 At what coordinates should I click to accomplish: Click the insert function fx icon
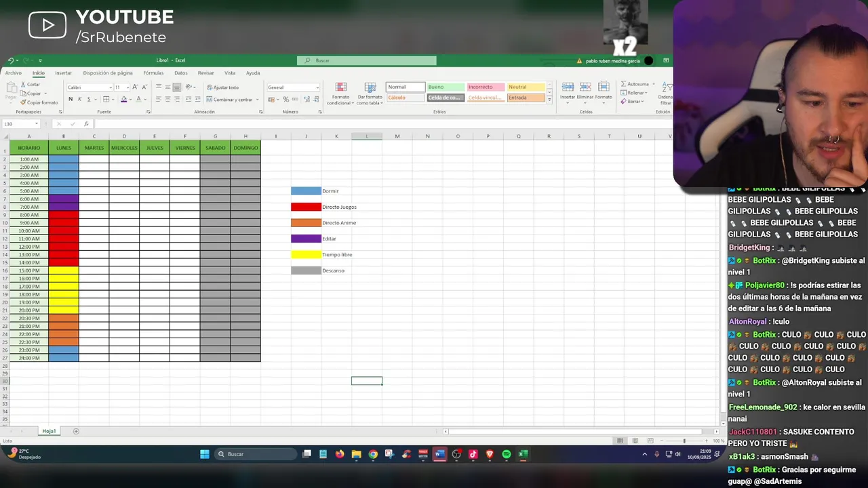86,124
